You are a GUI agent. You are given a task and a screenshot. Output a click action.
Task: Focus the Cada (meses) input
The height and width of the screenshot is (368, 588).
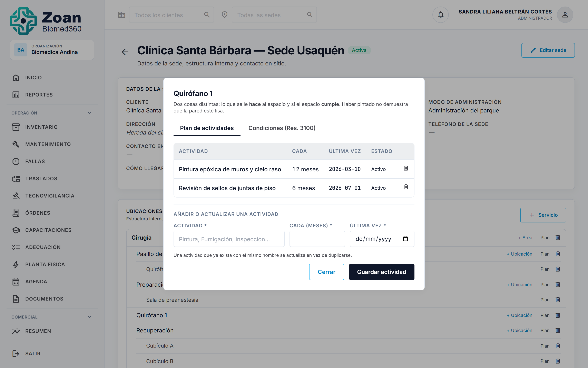pyautogui.click(x=317, y=239)
